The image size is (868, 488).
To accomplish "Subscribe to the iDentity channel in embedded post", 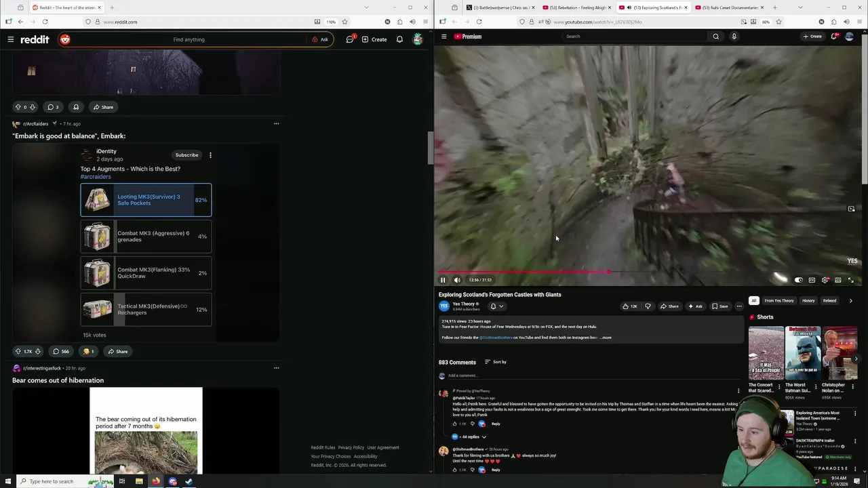I will pos(186,155).
